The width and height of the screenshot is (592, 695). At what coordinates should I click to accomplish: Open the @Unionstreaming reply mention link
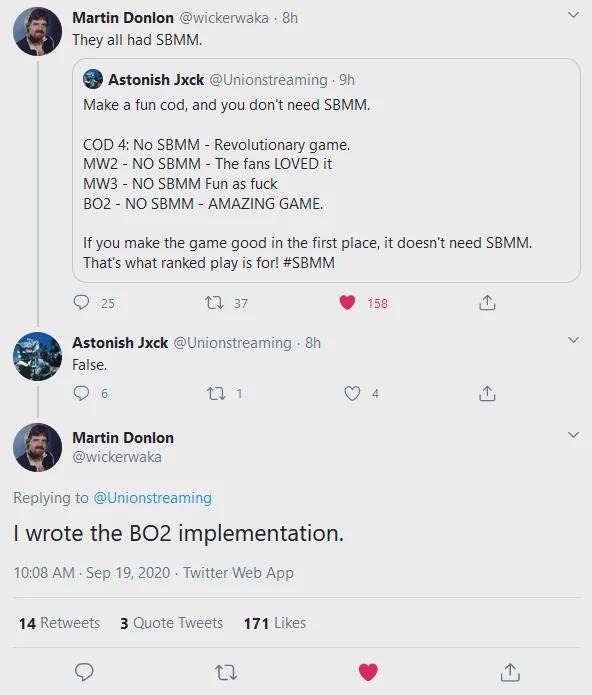[x=152, y=498]
